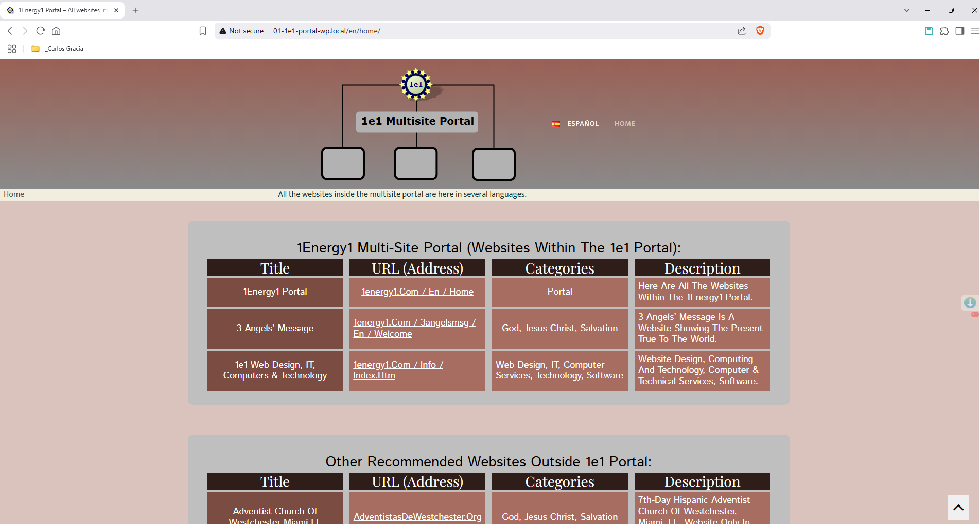
Task: Select '1e1 Web Design, IT' title cell
Action: (275, 370)
